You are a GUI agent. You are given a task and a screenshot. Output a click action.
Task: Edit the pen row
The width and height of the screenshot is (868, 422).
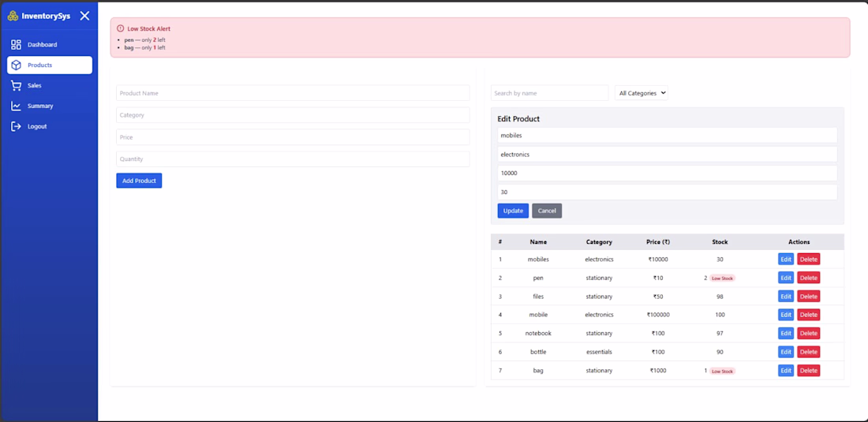[786, 278]
